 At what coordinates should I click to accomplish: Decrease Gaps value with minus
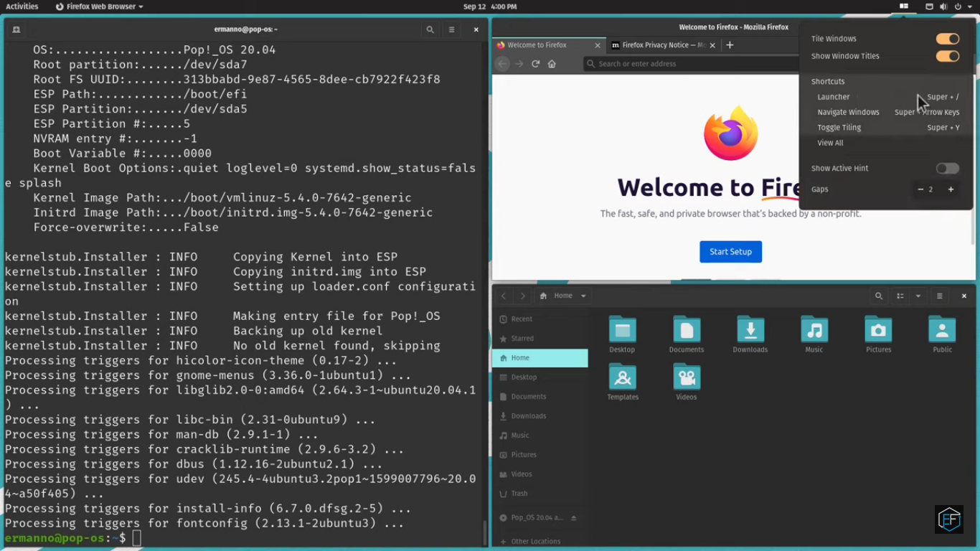pos(920,189)
